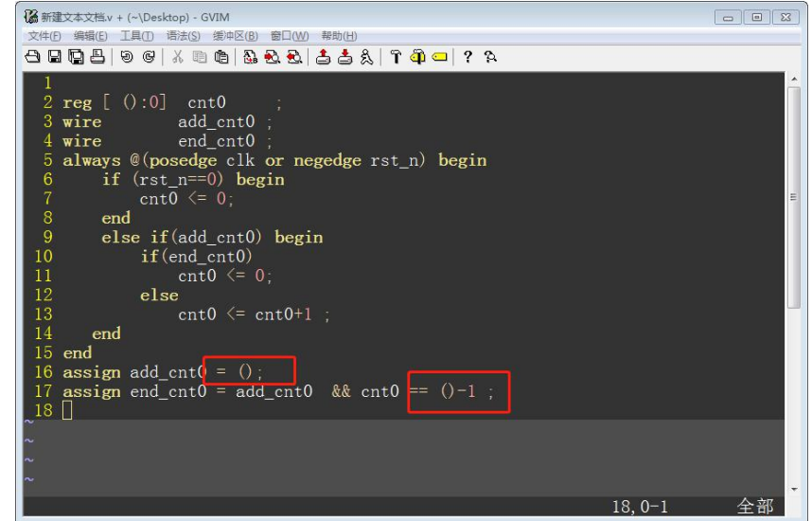Click the Build tags icon

pos(417,57)
